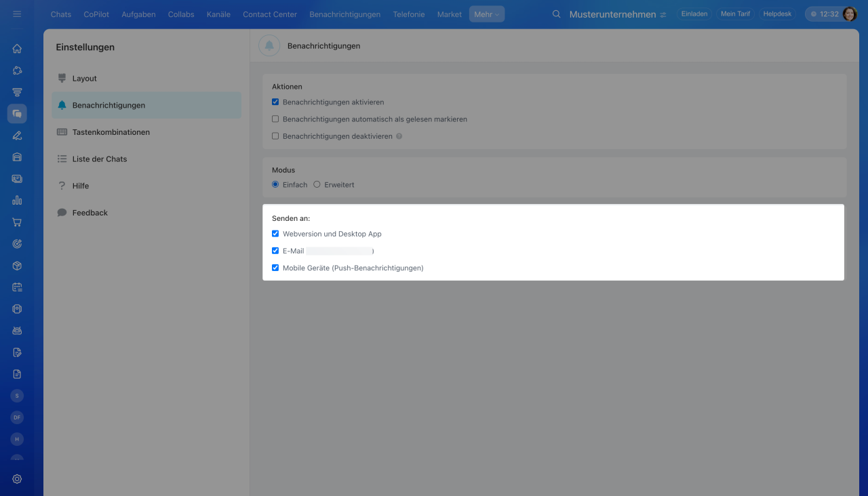
Task: Click the bell icon in Benachrichtigungen header
Action: [269, 46]
